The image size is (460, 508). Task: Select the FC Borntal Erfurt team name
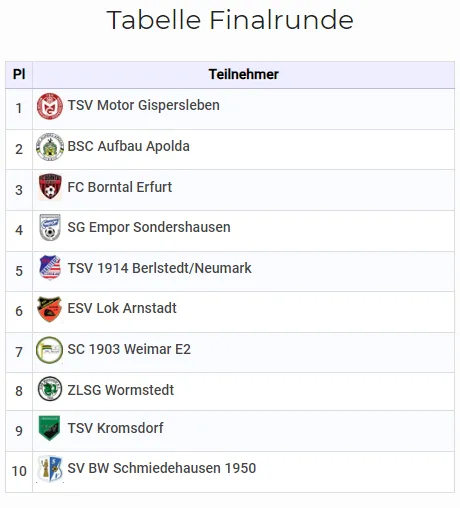pos(120,187)
